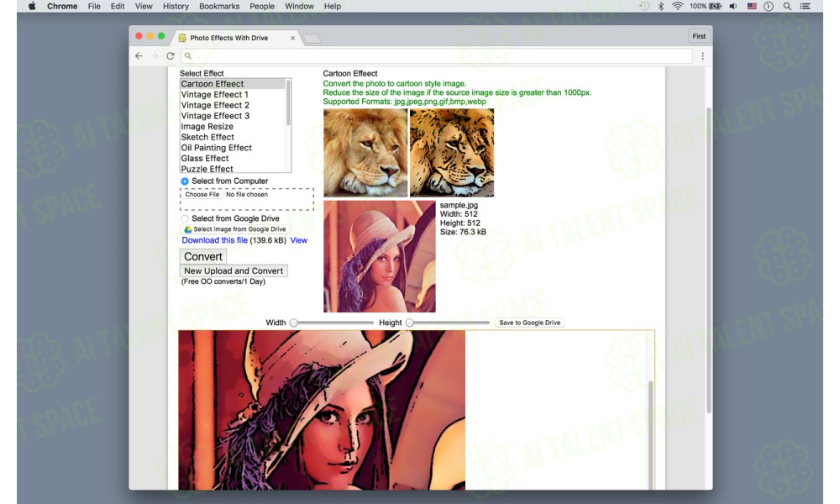Click the search icon in address bar
Image resolution: width=840 pixels, height=504 pixels.
coord(188,55)
